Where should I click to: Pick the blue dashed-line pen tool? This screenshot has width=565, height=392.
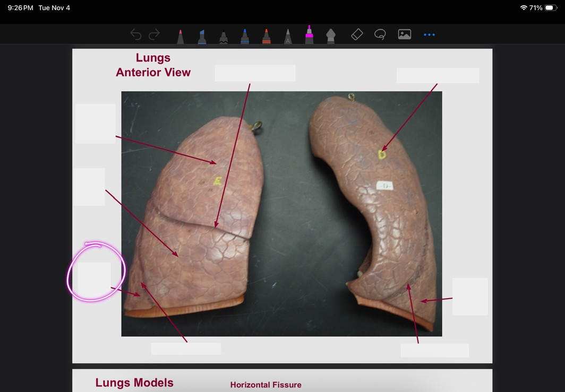click(x=245, y=36)
